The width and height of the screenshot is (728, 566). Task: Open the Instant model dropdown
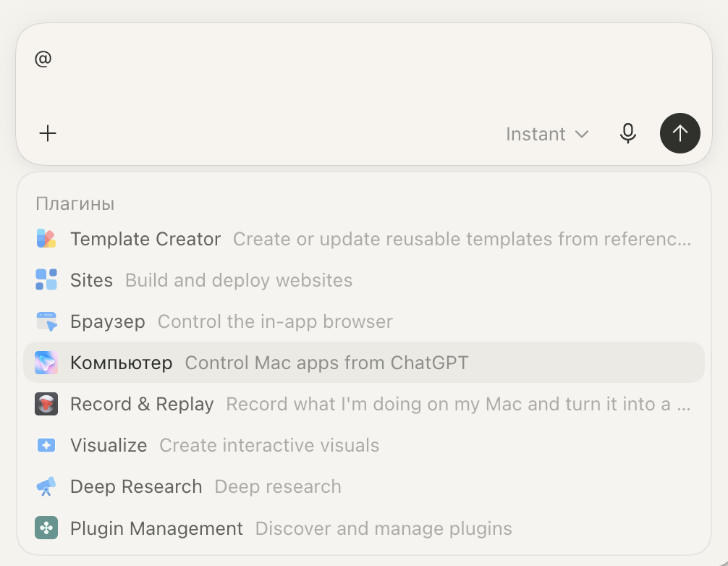(547, 134)
